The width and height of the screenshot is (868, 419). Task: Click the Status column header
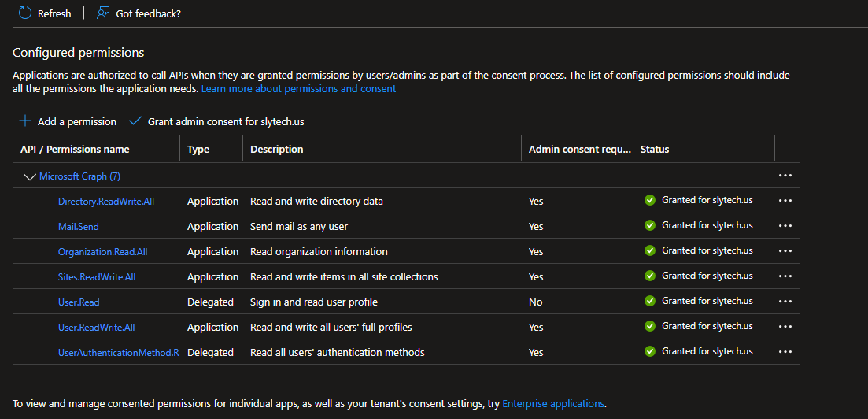655,149
